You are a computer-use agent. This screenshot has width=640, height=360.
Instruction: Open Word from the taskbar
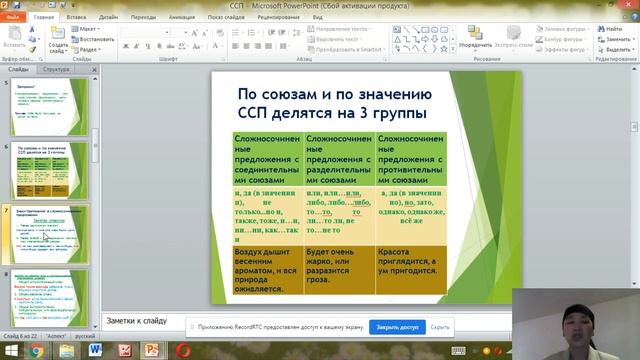pyautogui.click(x=95, y=351)
